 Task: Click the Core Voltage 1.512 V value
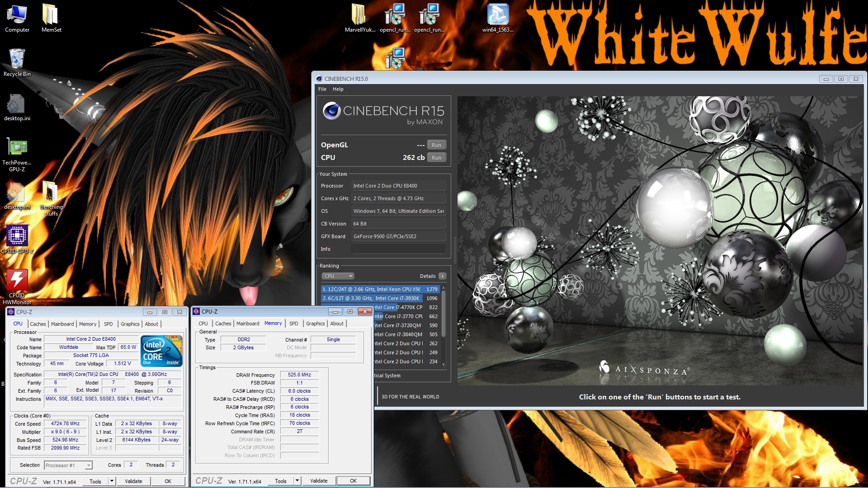click(x=123, y=363)
